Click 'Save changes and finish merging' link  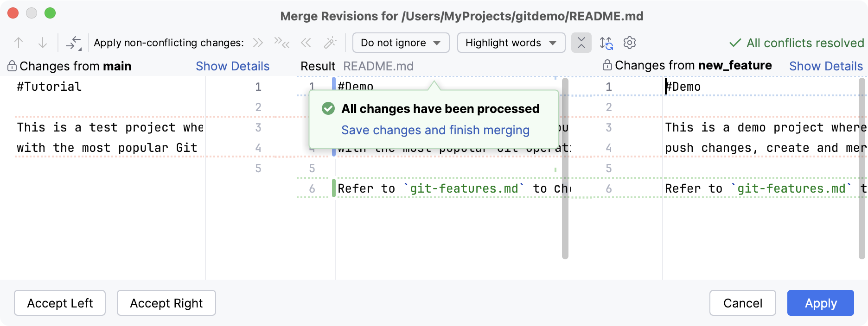(435, 130)
